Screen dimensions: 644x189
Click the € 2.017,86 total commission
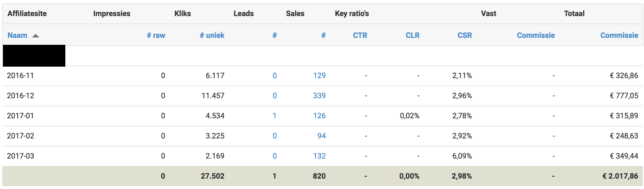pos(620,176)
